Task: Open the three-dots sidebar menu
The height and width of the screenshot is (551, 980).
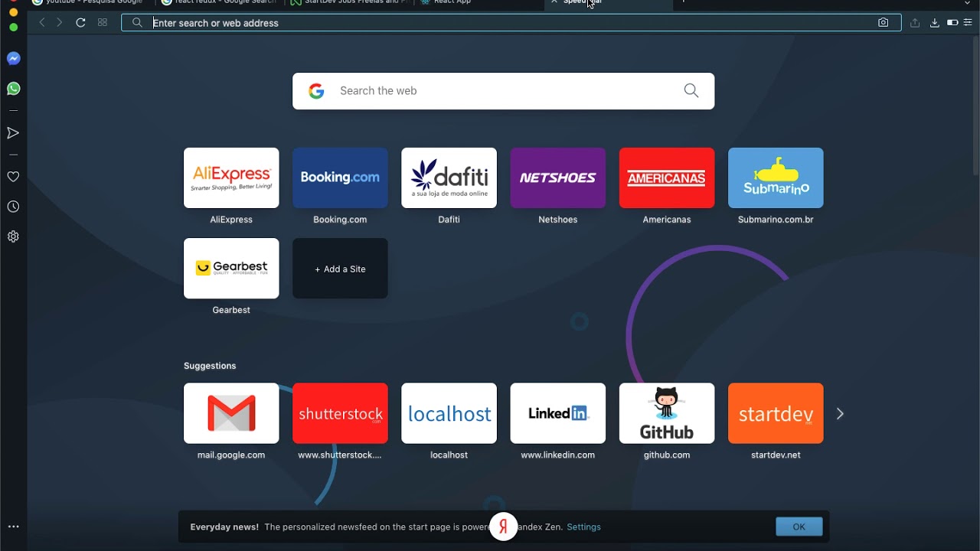Action: (13, 527)
